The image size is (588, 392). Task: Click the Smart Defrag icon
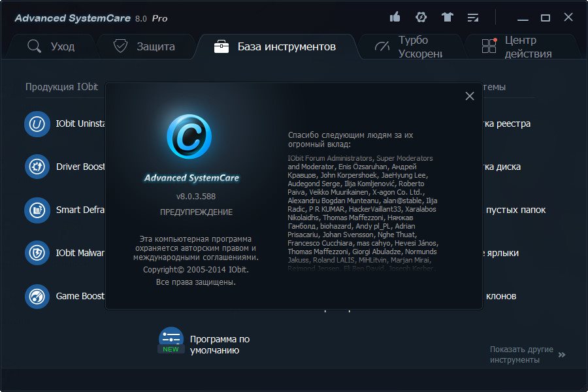click(37, 210)
